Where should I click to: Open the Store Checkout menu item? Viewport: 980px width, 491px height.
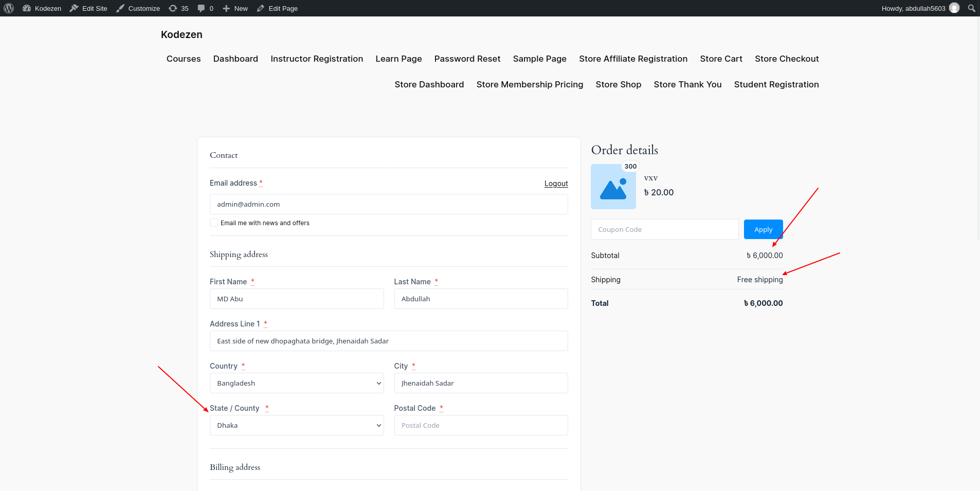click(x=787, y=59)
